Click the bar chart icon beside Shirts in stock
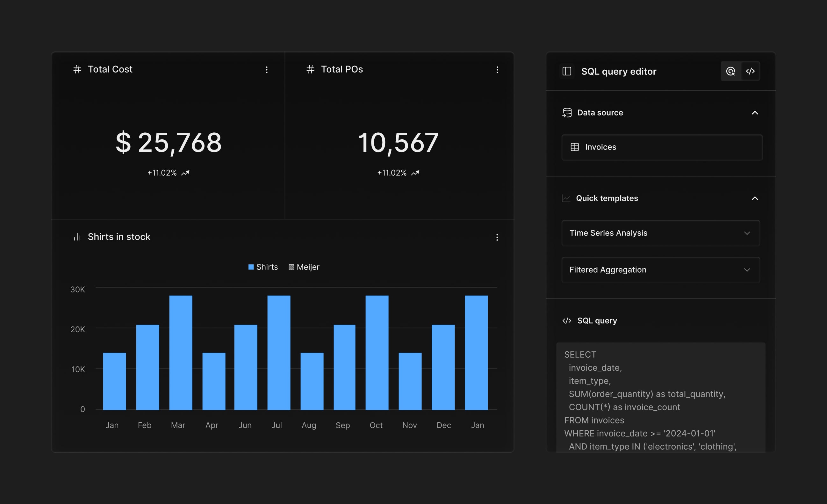Viewport: 827px width, 504px height. [x=77, y=237]
